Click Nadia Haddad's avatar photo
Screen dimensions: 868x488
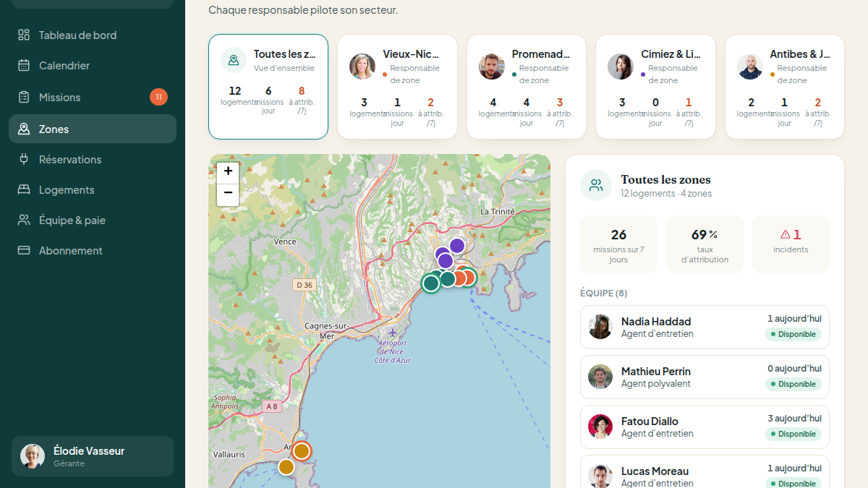click(600, 327)
